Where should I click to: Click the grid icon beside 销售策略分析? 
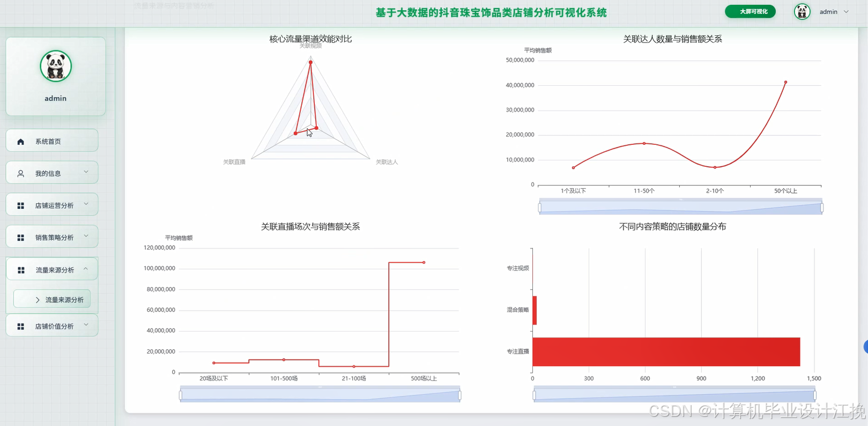point(20,238)
